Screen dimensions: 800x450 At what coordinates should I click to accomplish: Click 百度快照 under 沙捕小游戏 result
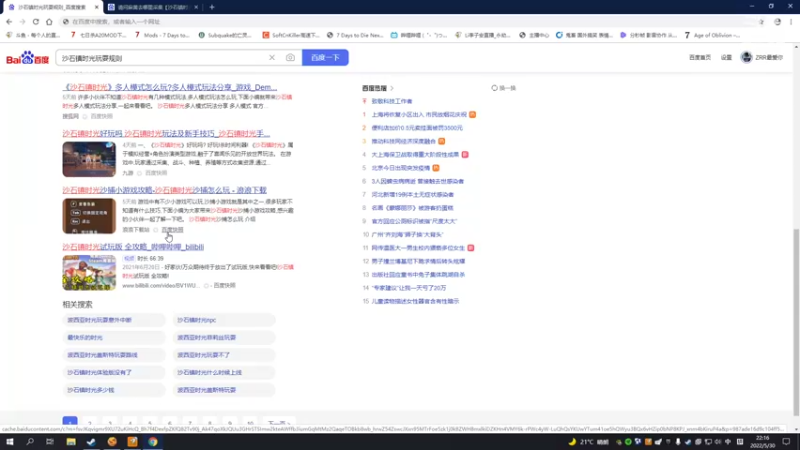(172, 230)
